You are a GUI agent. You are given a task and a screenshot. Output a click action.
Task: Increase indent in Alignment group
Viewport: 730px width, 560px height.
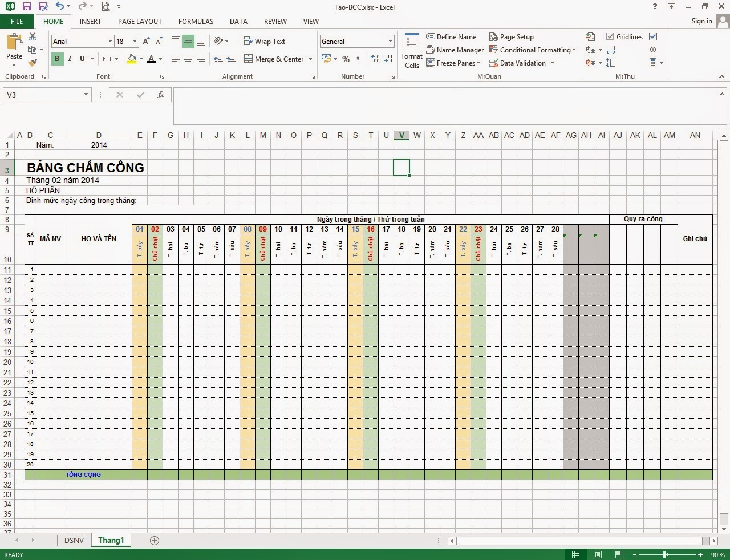[x=231, y=59]
